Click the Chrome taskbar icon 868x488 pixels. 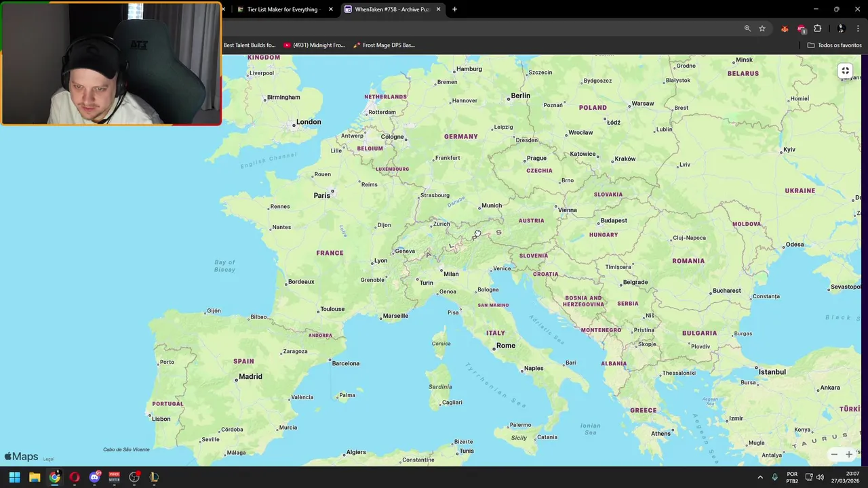pos(54,477)
